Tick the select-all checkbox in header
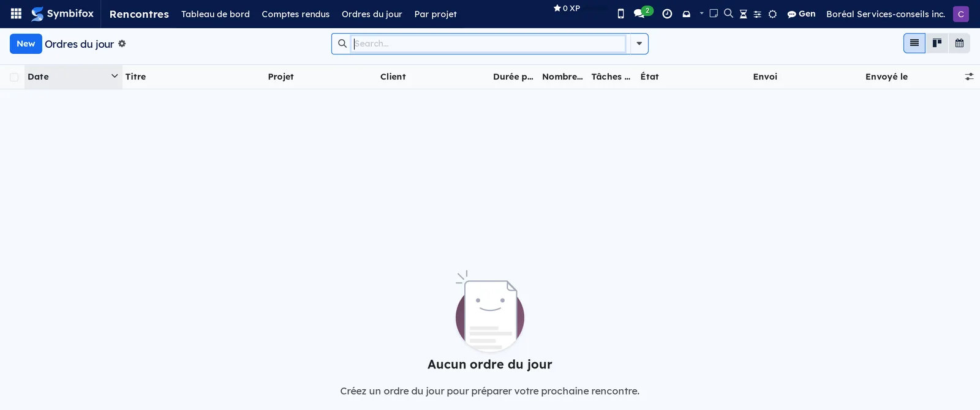 [14, 77]
